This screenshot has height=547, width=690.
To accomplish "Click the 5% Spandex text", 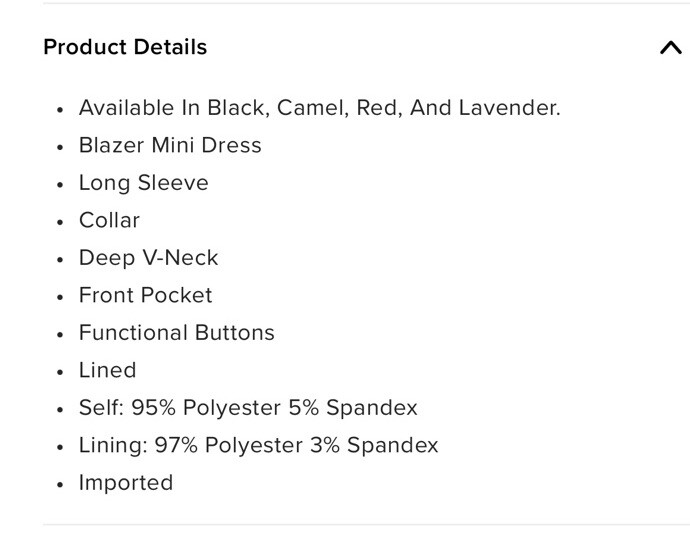I will 353,407.
